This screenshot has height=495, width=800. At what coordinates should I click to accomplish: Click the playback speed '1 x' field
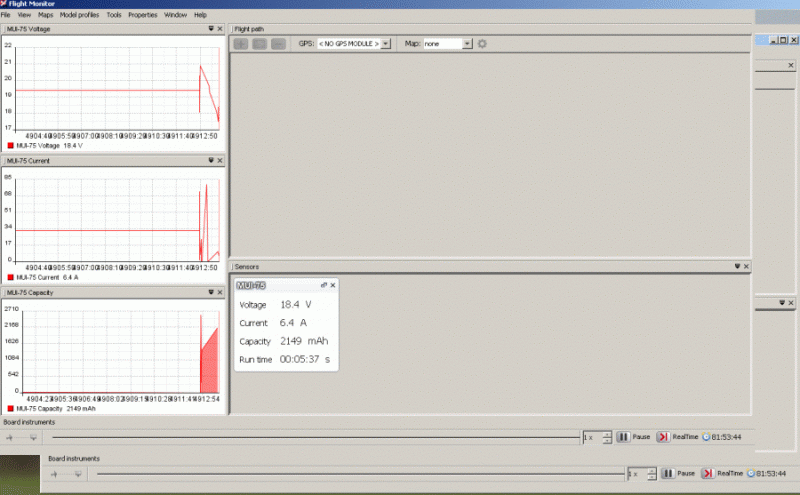point(592,437)
